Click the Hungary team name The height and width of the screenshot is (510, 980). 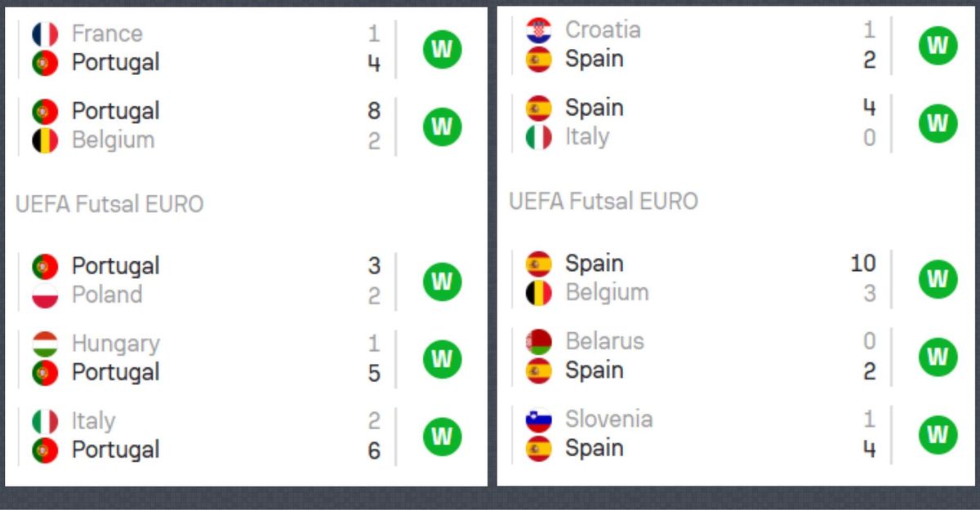tap(115, 344)
